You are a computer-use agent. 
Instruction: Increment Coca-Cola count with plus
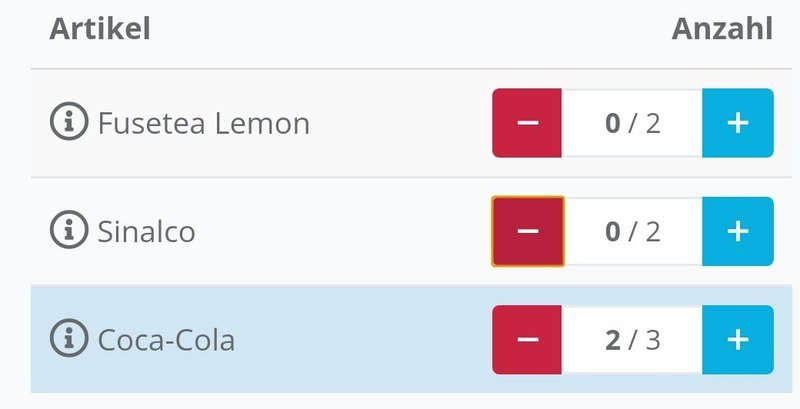point(737,339)
